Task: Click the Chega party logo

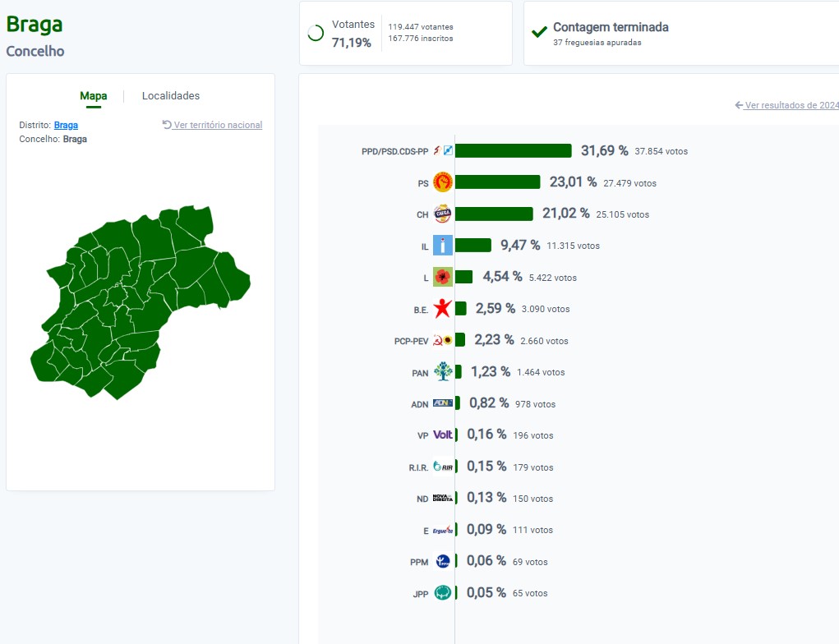Action: [442, 214]
